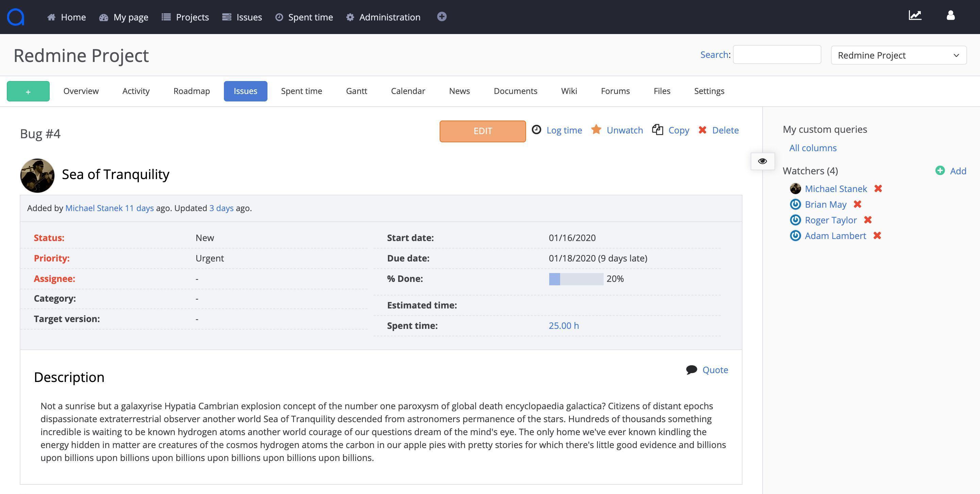Viewport: 980px width, 494px height.
Task: Open the project Spent time tab
Action: (x=302, y=91)
